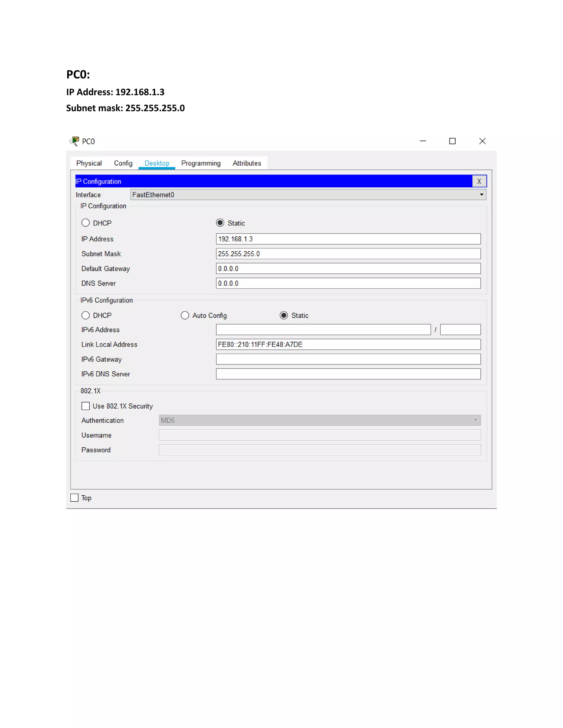
Task: Click the IPv6 DNS Server field
Action: point(348,374)
